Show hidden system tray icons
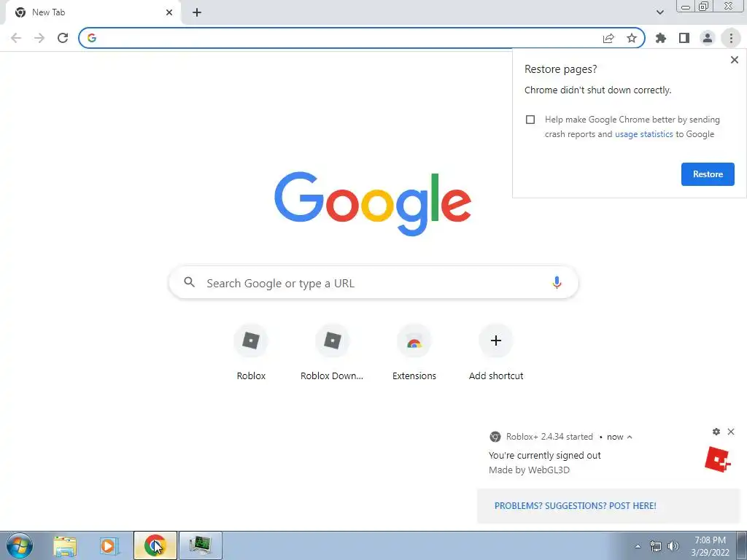 [638, 546]
